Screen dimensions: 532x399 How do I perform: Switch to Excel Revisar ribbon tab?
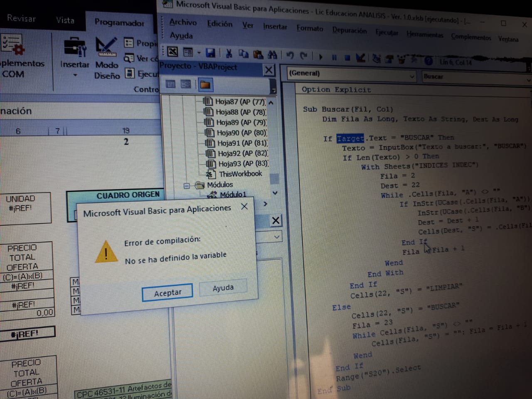21,18
